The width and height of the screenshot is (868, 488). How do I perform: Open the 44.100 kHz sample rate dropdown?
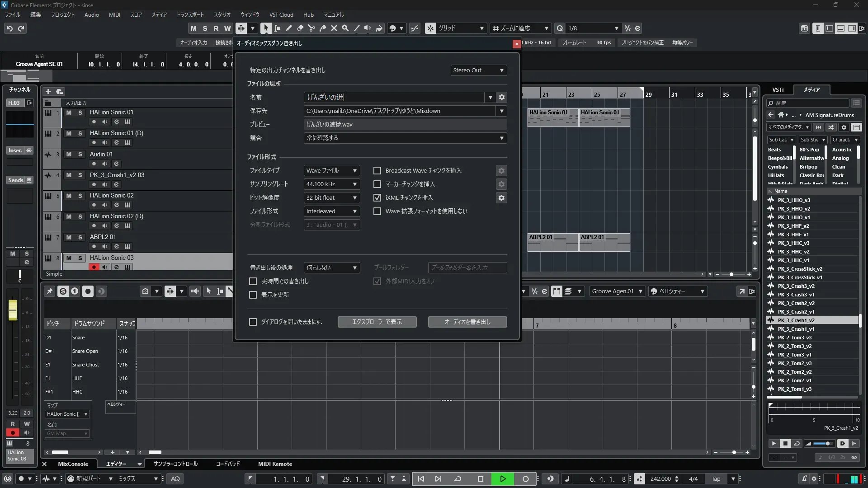tap(331, 184)
